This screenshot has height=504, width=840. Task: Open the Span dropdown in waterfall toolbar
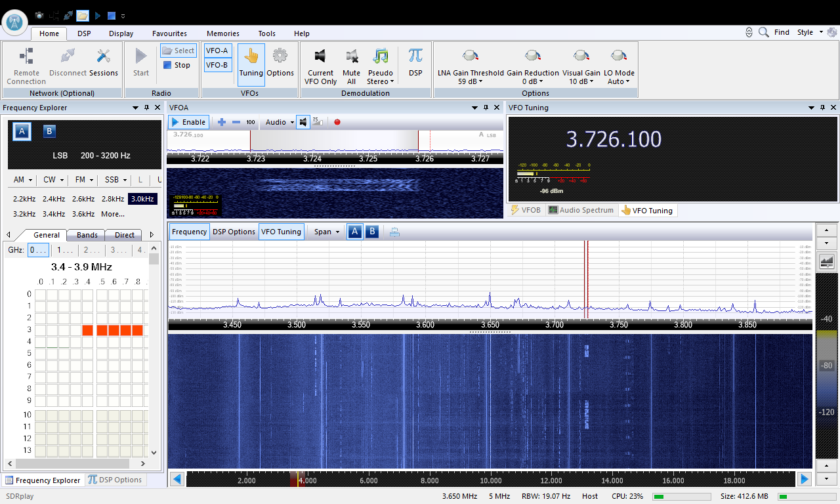[327, 232]
